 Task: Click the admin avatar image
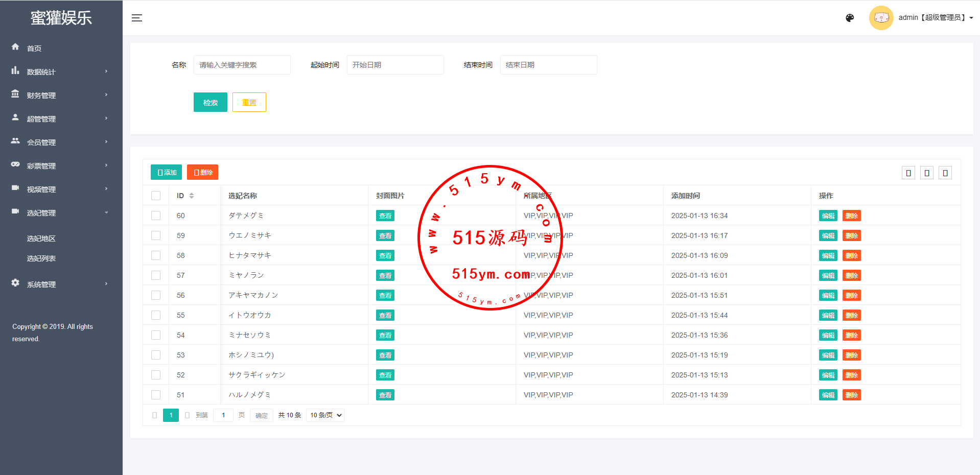(x=881, y=18)
